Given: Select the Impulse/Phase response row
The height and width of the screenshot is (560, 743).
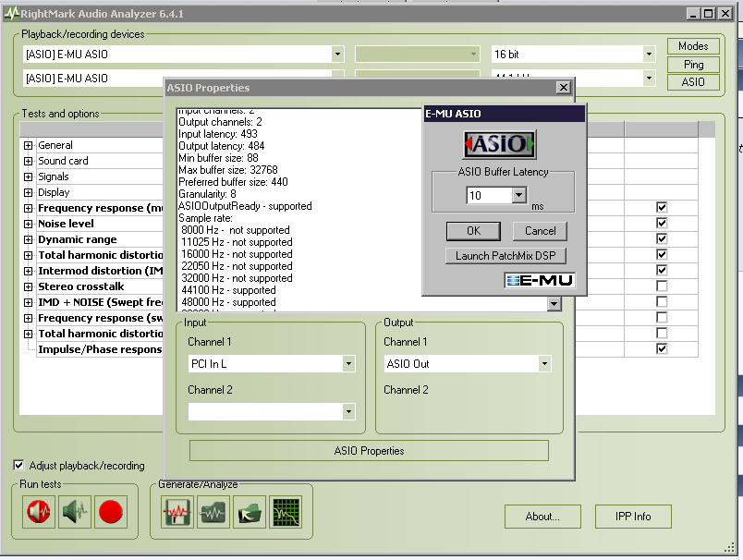Looking at the screenshot, I should point(100,349).
